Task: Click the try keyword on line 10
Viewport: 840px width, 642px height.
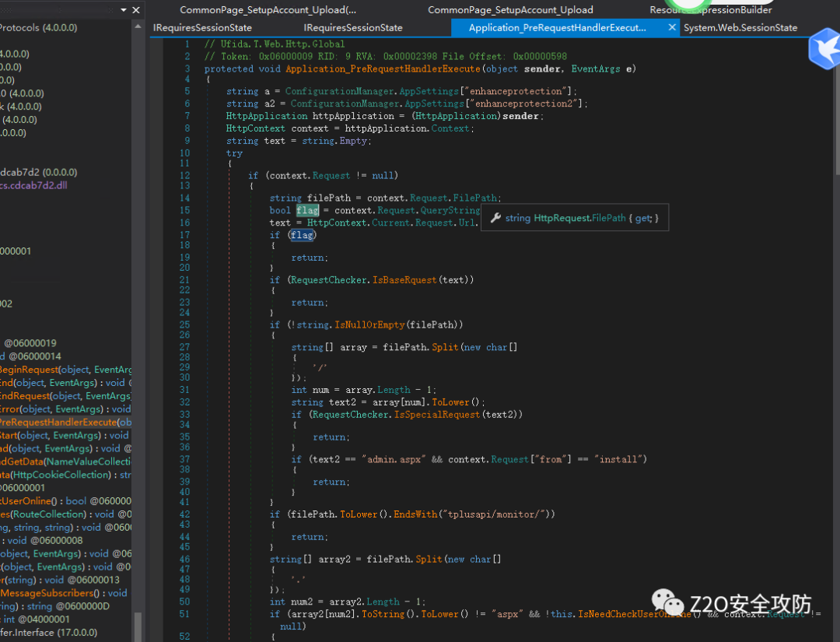Action: coord(234,153)
